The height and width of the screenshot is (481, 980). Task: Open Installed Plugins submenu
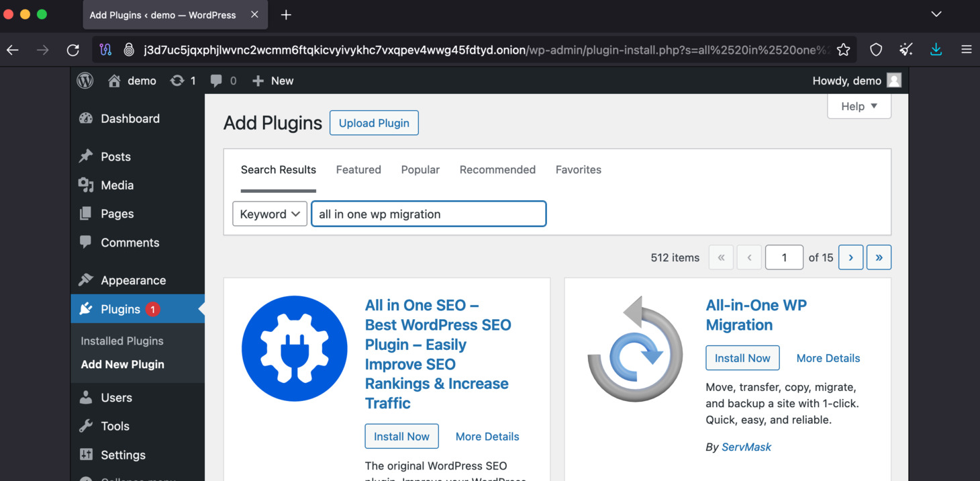[122, 341]
